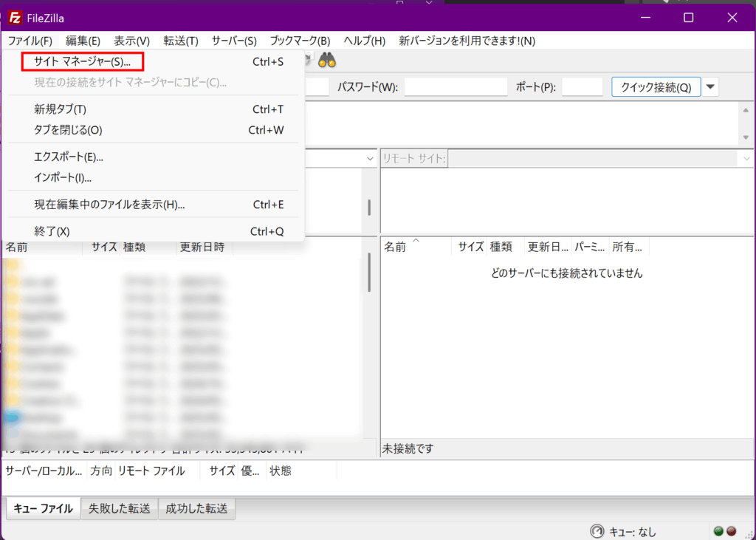Click the red activity indicator light
Image resolution: width=756 pixels, height=540 pixels.
[732, 531]
